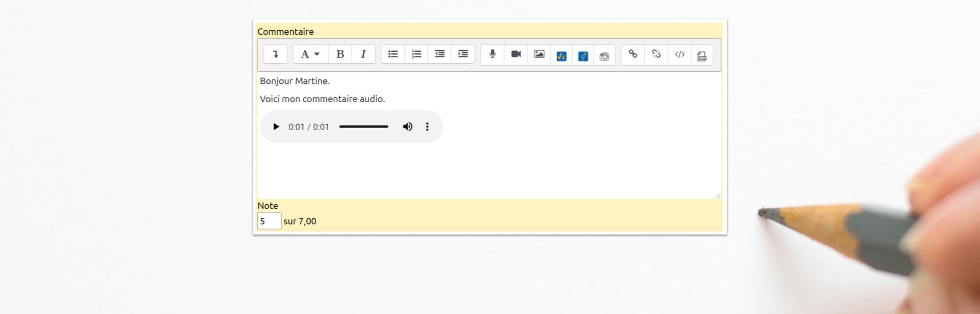Image resolution: width=980 pixels, height=314 pixels.
Task: Toggle italic formatting
Action: coord(363,54)
